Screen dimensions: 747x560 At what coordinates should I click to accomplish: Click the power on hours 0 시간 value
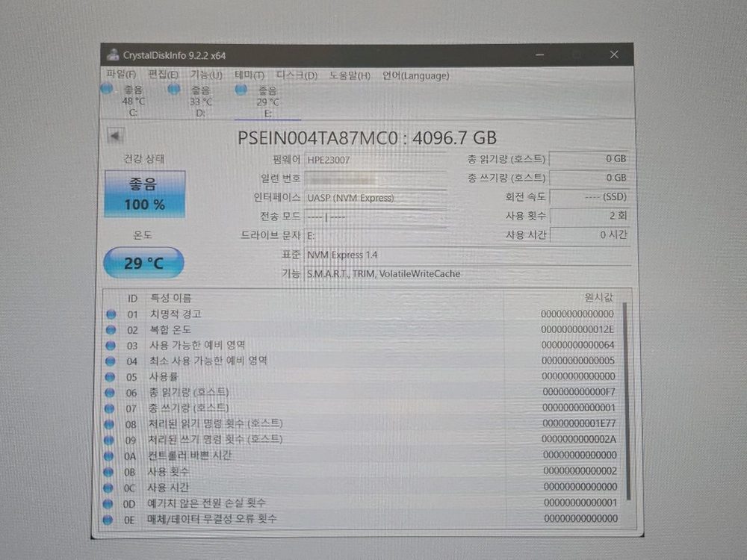pos(589,234)
